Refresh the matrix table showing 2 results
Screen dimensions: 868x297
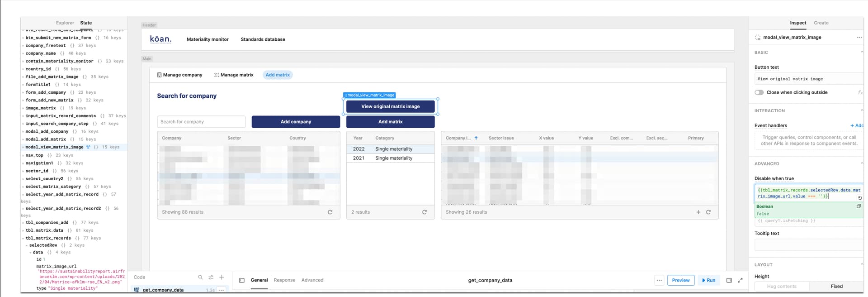click(x=425, y=212)
